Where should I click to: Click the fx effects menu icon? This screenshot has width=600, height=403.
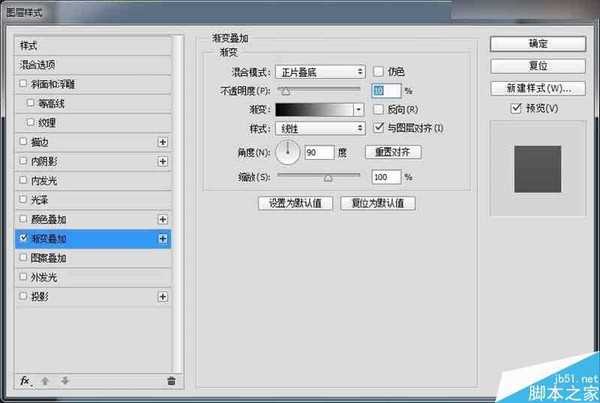coord(25,380)
